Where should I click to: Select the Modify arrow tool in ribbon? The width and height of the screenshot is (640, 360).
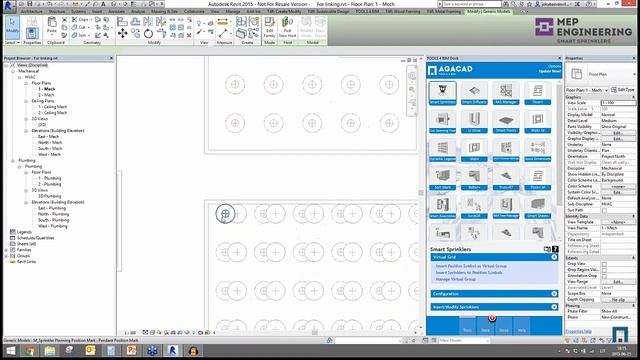12,26
